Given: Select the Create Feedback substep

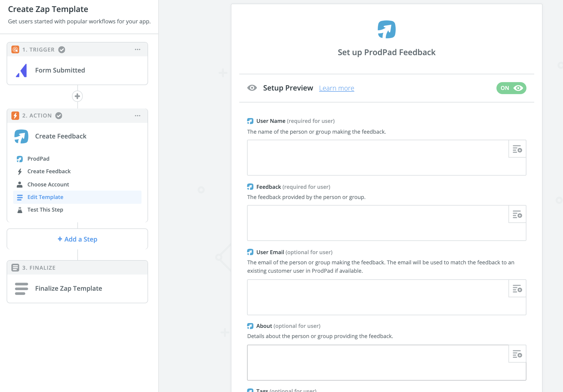Looking at the screenshot, I should click(77, 171).
